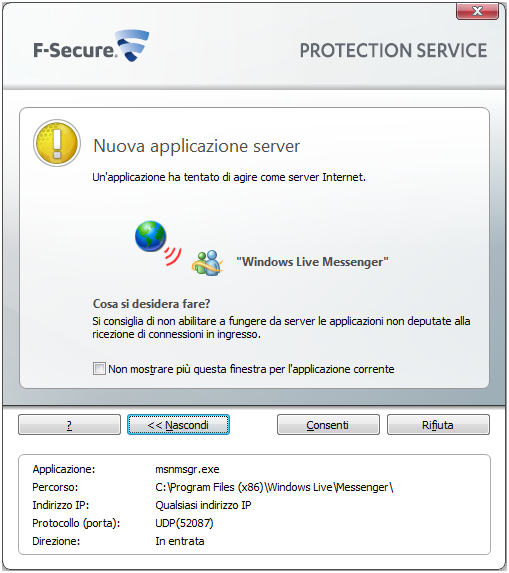Click the 'Qualsiasi indirizzo IP' value
Screen dimensions: 509x573
point(203,505)
